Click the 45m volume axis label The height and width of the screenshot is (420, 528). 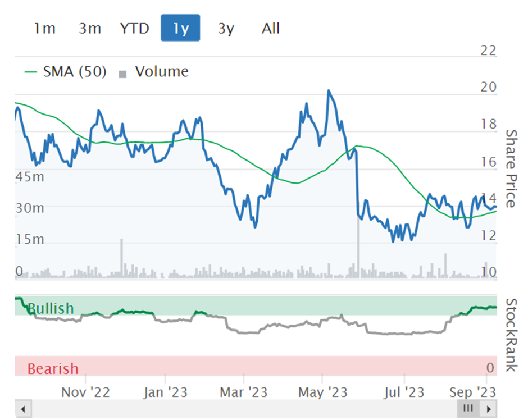click(30, 177)
